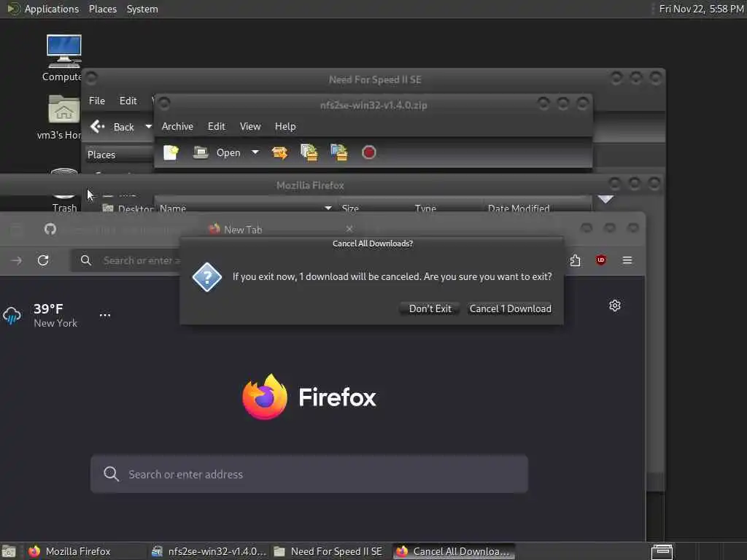Viewport: 747px width, 560px height.
Task: Create new archive in archive manager toolbar
Action: (x=171, y=152)
